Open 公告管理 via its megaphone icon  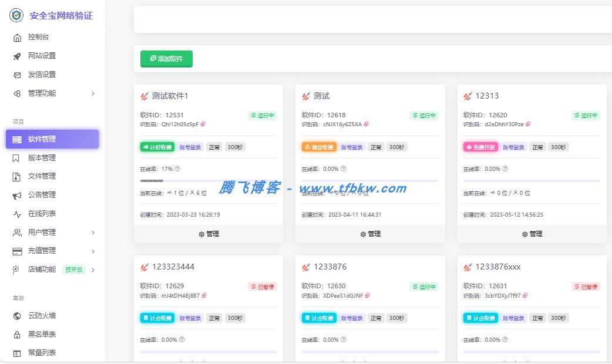coord(18,195)
